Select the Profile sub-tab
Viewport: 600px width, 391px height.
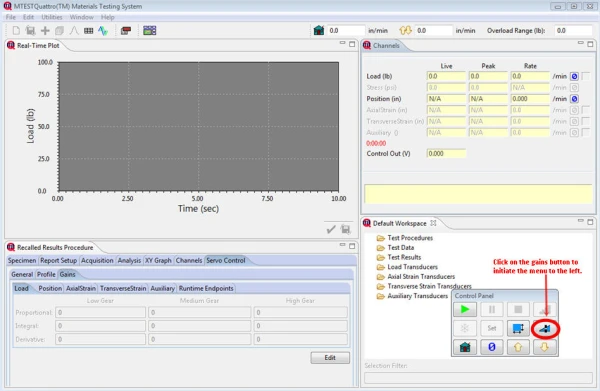click(46, 274)
